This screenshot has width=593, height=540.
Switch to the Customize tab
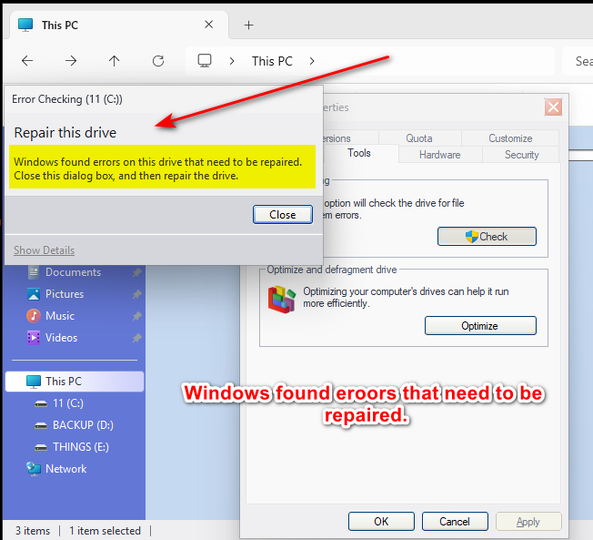tap(510, 138)
